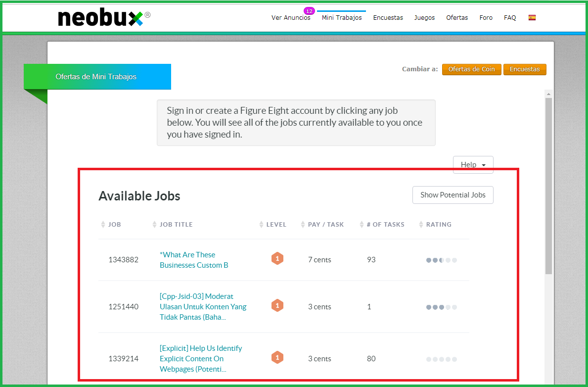Click the Figure Eight sign-in notice
This screenshot has width=588, height=387.
(296, 122)
